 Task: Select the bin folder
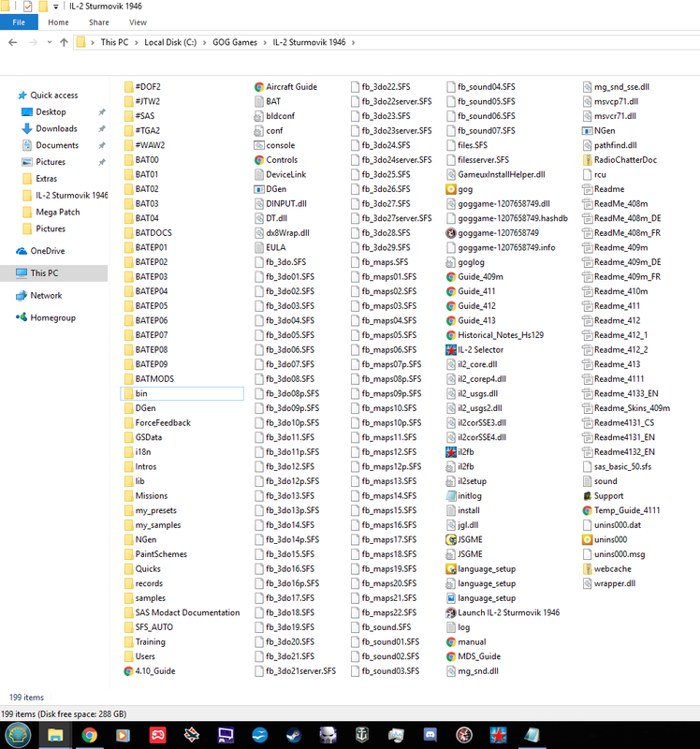point(182,393)
